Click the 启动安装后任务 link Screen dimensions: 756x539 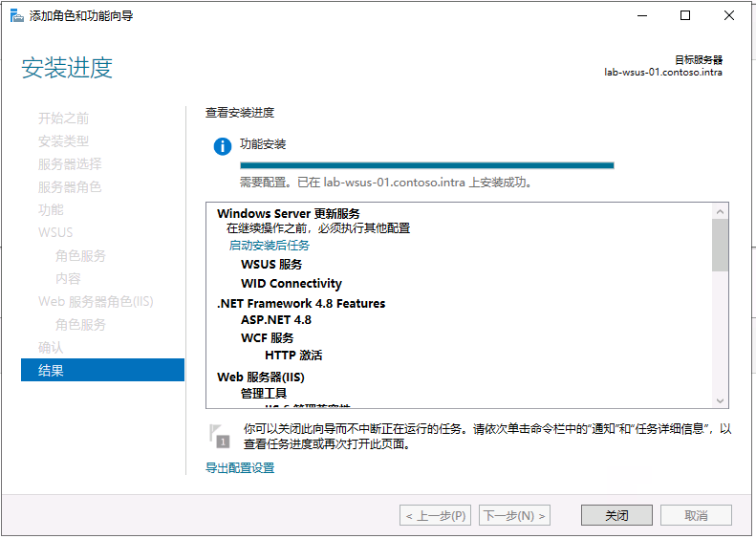[x=269, y=246]
